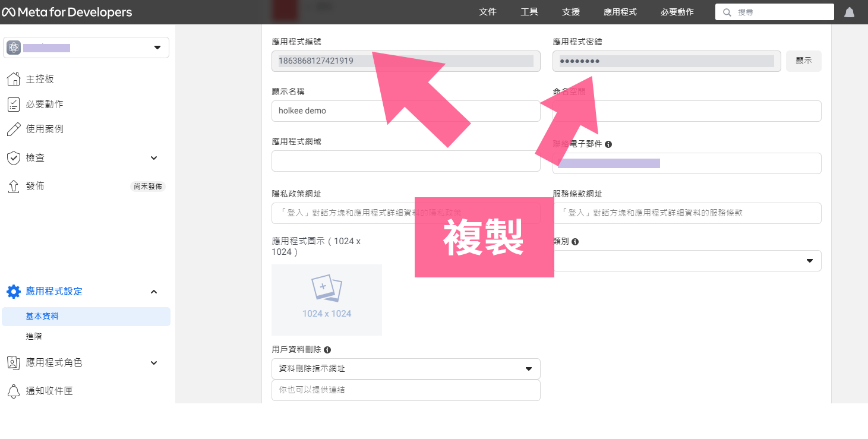Click the 聯絡電子郵件 input field

point(687,163)
